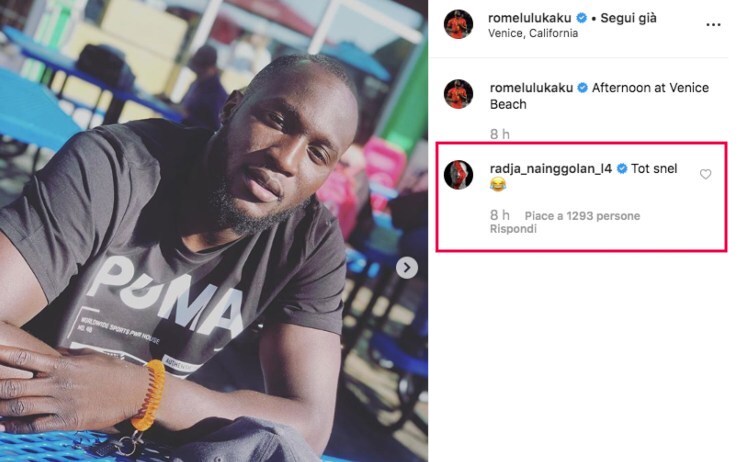Open the Venice, California location link

tap(533, 33)
